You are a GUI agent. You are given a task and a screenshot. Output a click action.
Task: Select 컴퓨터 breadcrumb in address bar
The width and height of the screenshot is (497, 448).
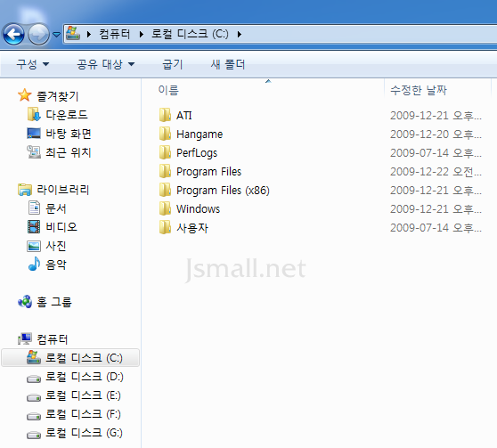[115, 34]
